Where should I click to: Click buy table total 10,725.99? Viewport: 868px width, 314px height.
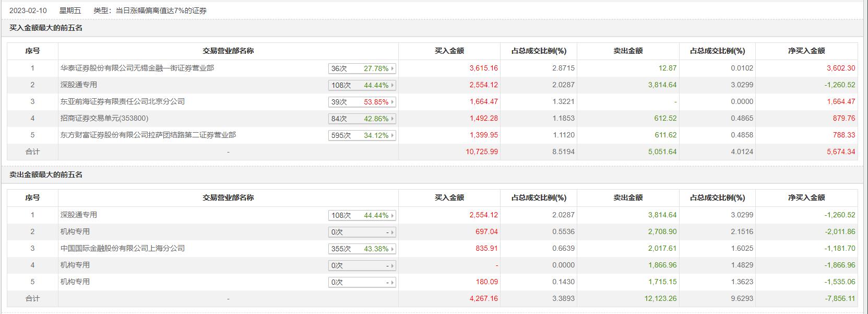(482, 152)
